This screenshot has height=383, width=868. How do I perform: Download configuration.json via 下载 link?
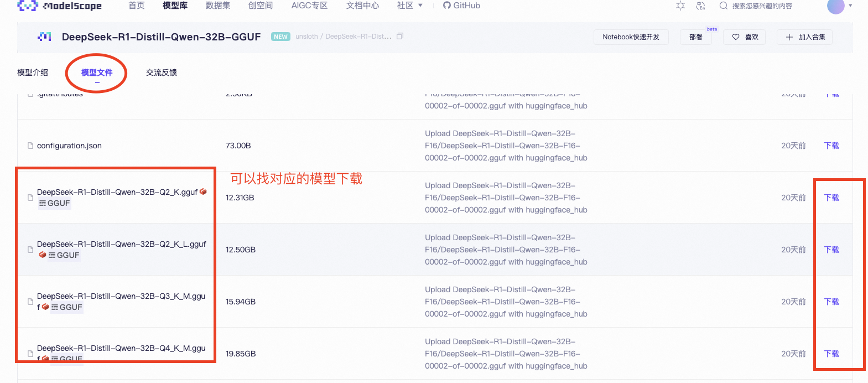pos(831,146)
